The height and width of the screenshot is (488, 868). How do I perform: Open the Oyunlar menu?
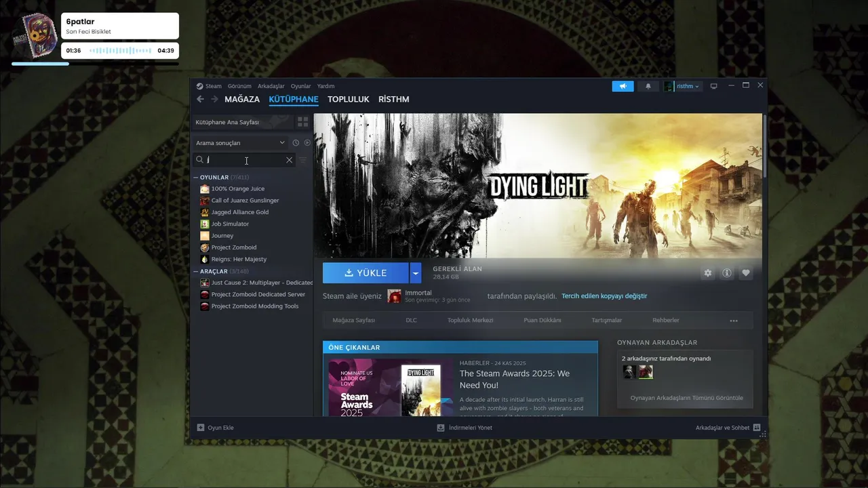click(x=301, y=86)
